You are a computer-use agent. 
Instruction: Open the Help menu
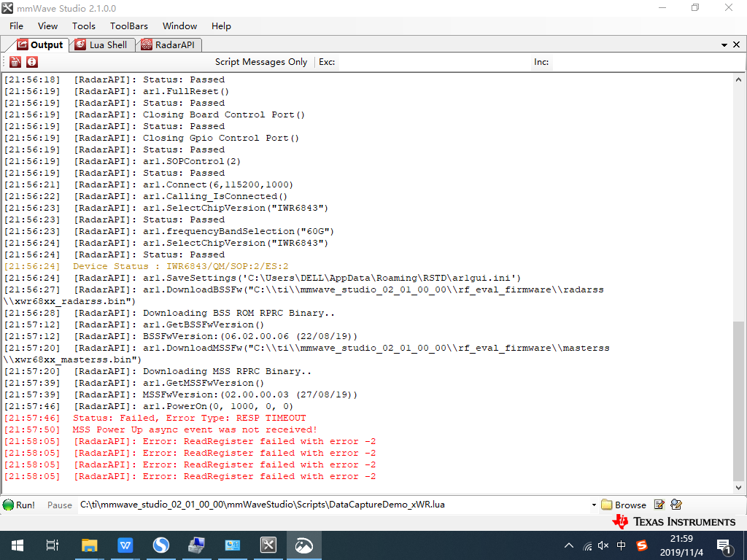coord(221,26)
